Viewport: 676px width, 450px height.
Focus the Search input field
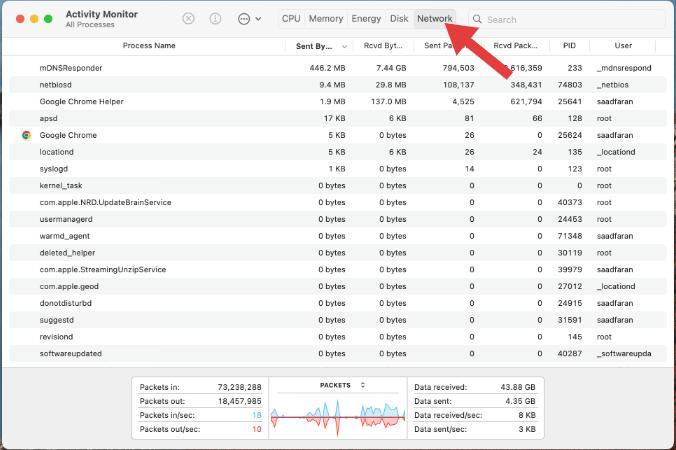(x=567, y=19)
